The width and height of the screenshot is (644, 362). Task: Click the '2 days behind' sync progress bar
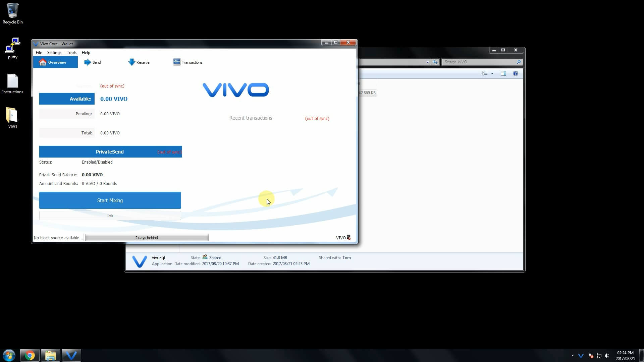point(147,237)
